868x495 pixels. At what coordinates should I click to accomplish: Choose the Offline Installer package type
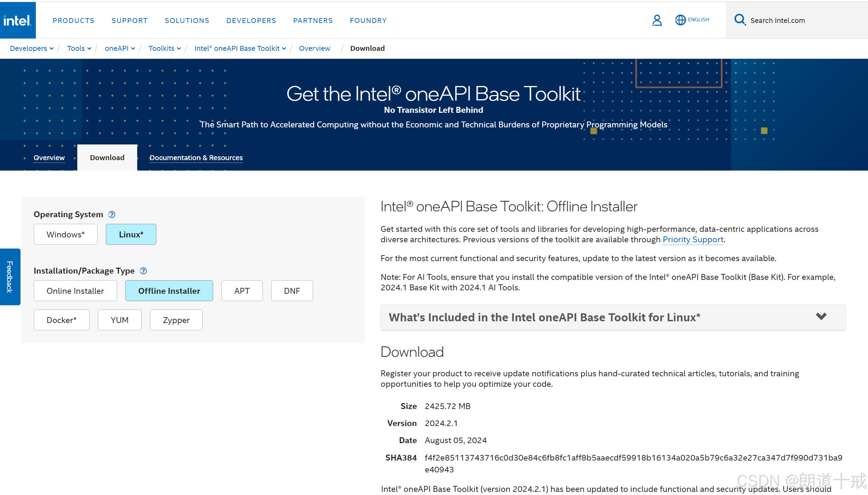tap(169, 291)
